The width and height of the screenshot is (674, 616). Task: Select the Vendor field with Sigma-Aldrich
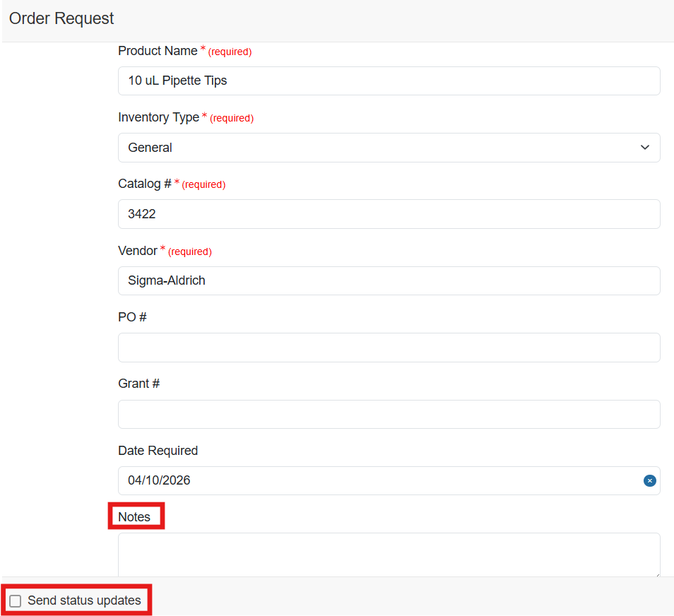pyautogui.click(x=389, y=280)
